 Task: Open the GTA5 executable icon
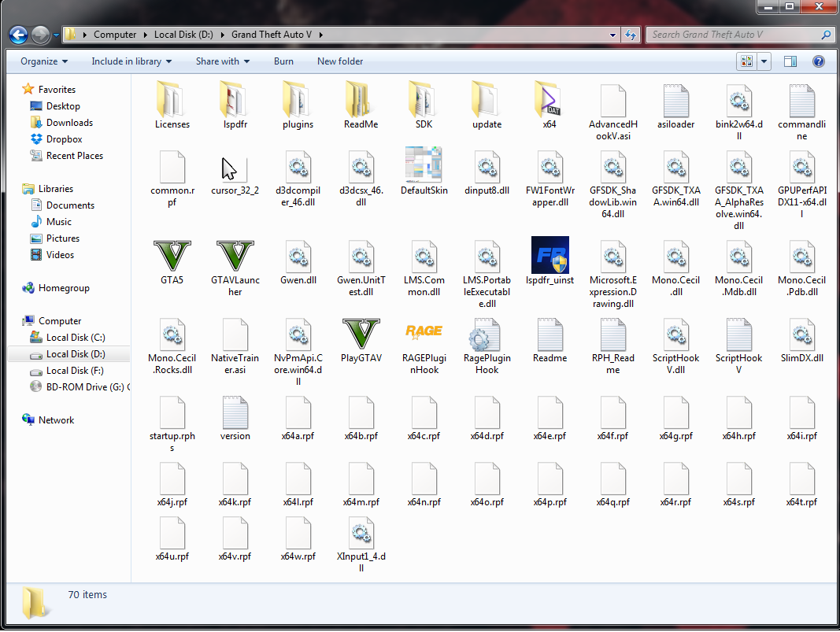[172, 257]
